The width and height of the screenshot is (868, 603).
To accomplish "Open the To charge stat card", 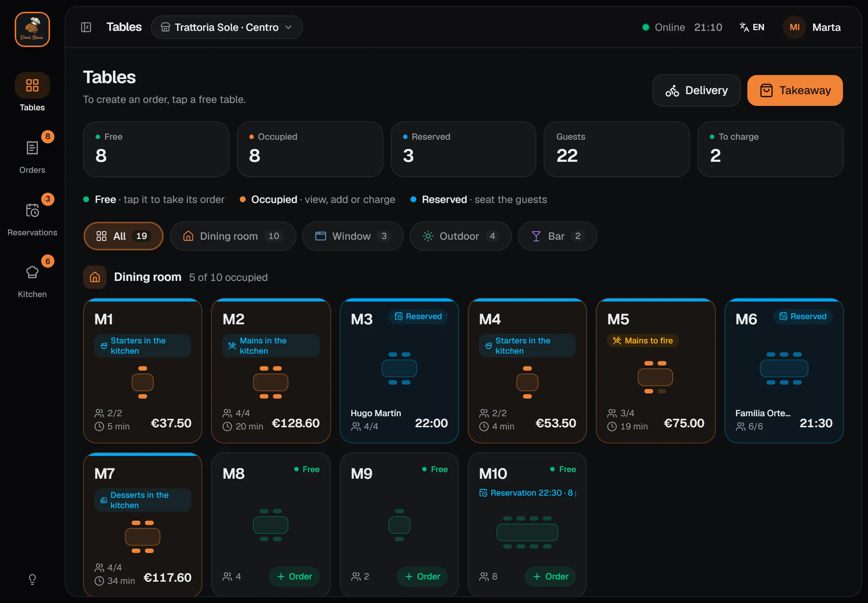I will pos(771,149).
